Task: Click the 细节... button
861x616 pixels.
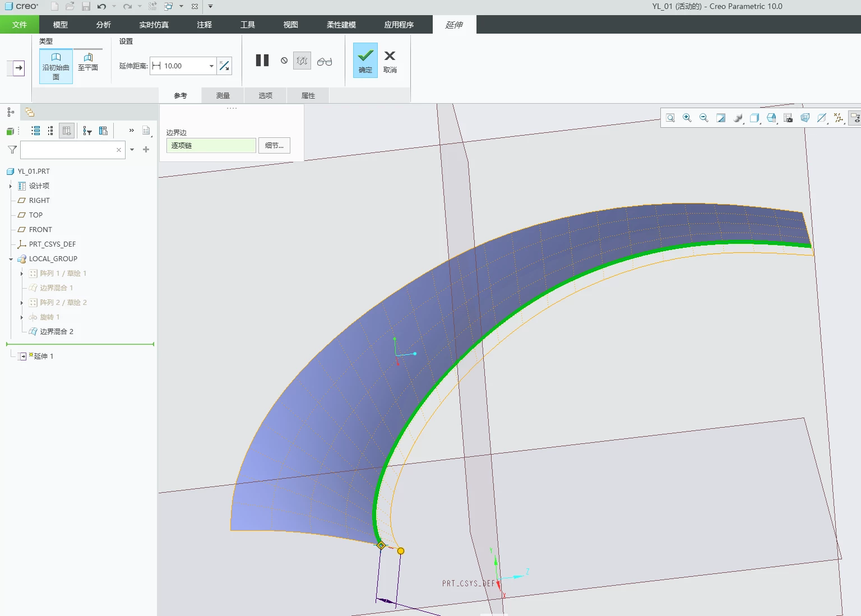Action: tap(274, 145)
